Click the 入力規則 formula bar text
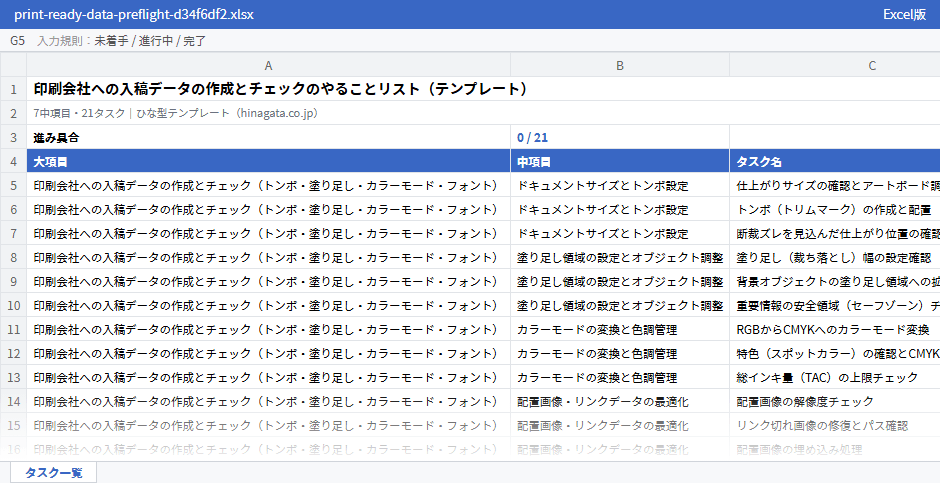 point(122,41)
